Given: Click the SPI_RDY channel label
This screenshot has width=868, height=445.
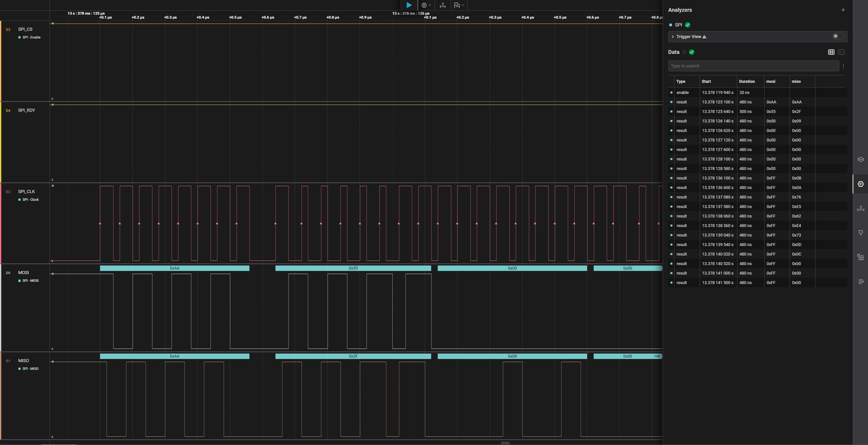Looking at the screenshot, I should pyautogui.click(x=26, y=110).
